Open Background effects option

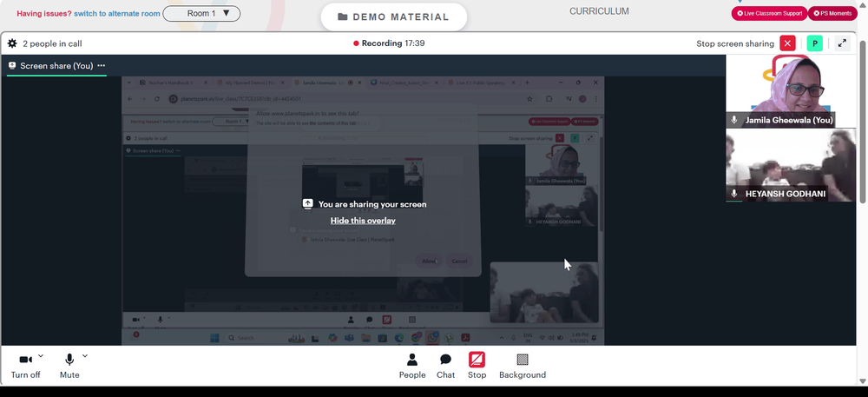523,366
